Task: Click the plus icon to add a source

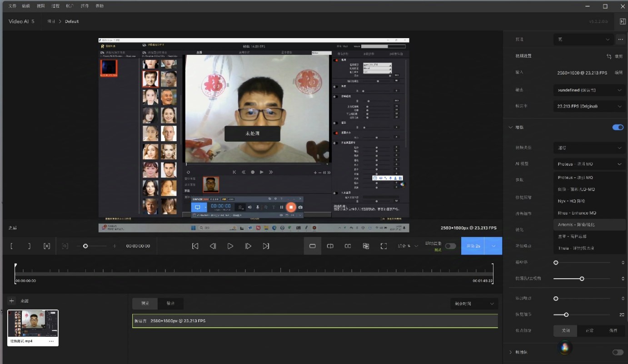Action: tap(12, 300)
